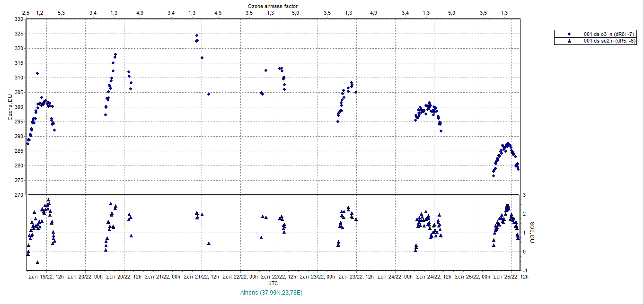
Task: Click the 'UTC' x-axis title
Action: pos(273,283)
